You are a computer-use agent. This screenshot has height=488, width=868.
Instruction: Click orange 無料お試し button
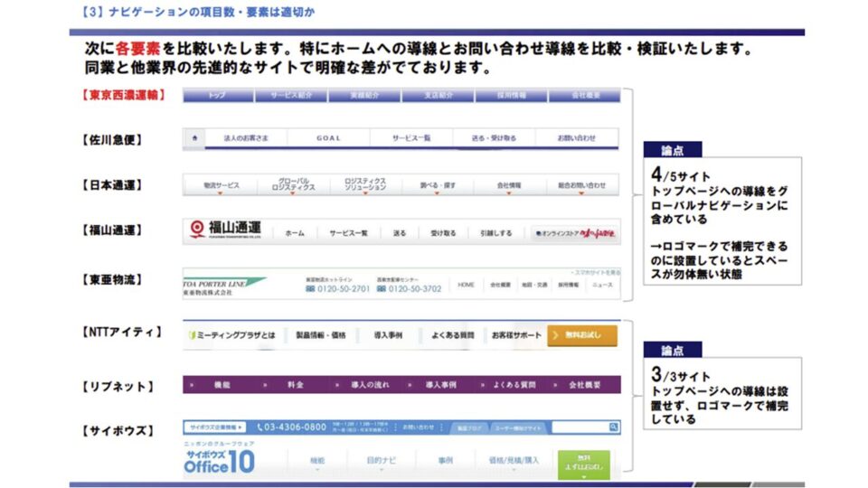tap(581, 335)
